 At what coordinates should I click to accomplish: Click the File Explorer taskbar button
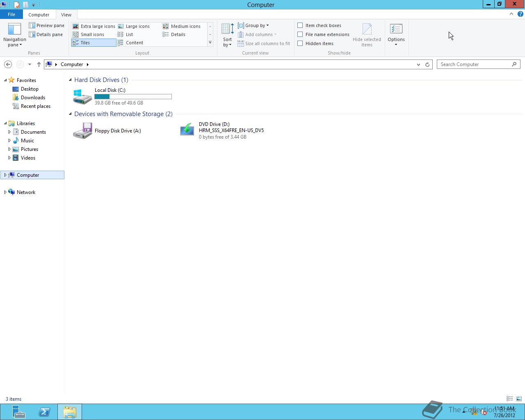point(70,412)
